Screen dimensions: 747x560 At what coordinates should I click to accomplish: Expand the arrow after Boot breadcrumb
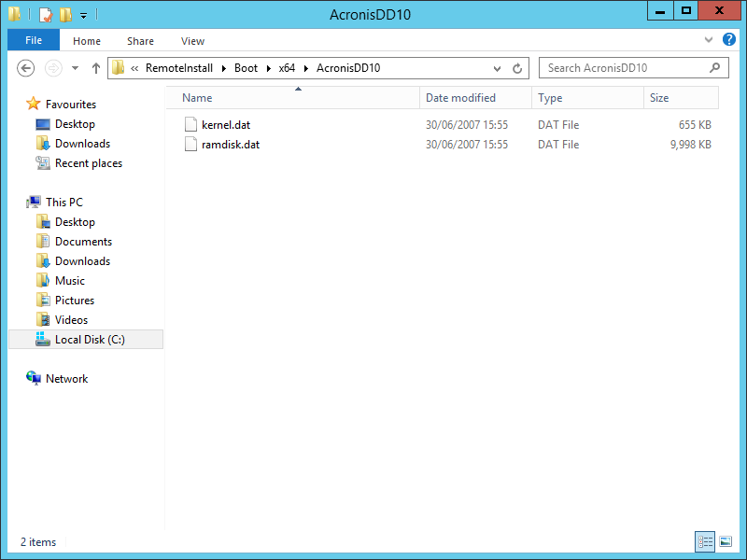coord(268,68)
